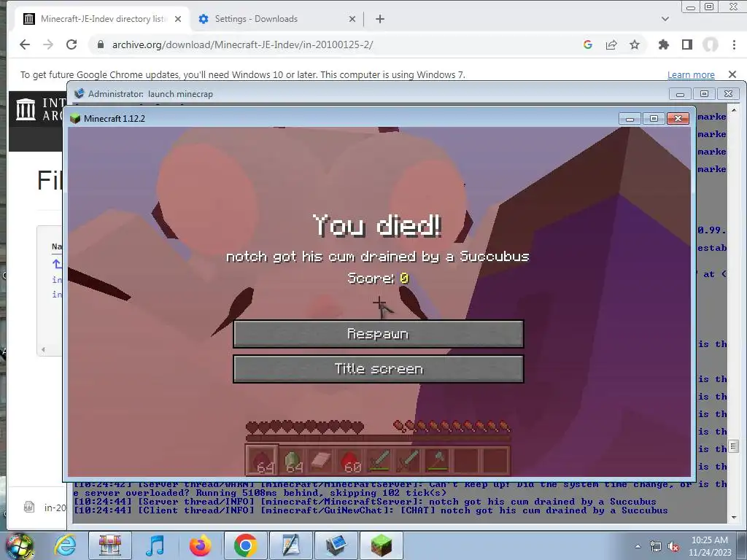The width and height of the screenshot is (747, 560).
Task: Dismiss the Chrome update notice
Action: coord(732,74)
